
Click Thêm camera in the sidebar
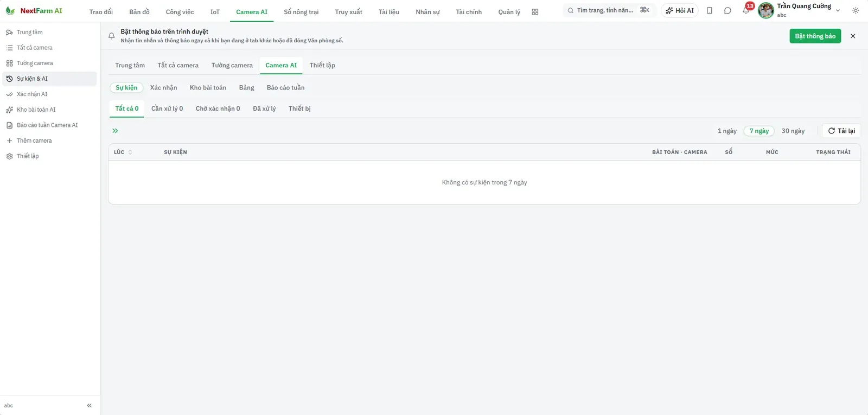coord(49,141)
